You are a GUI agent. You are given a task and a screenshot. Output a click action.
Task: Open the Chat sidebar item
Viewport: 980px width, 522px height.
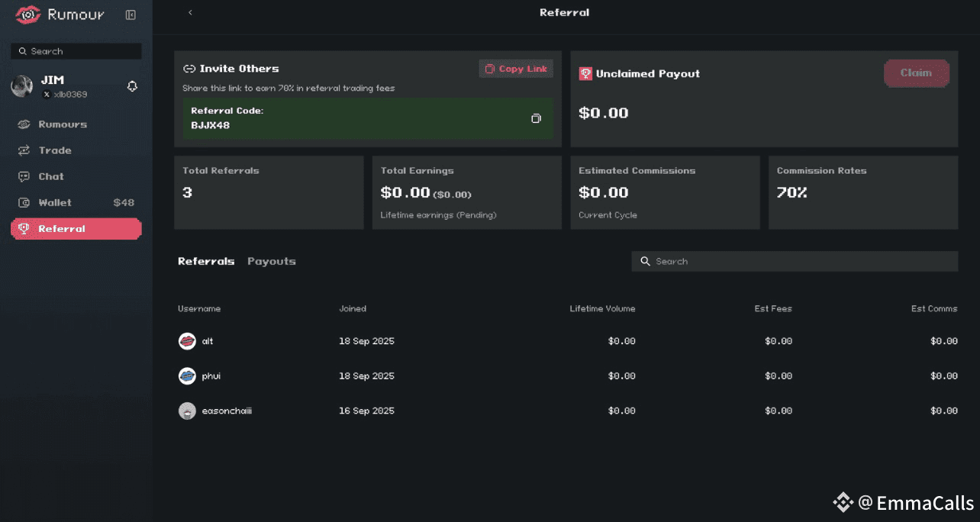click(x=51, y=176)
